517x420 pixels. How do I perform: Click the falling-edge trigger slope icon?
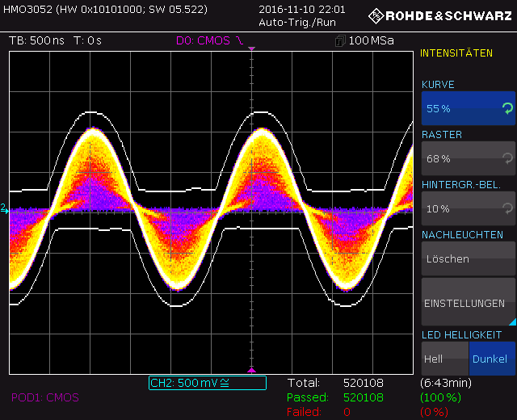tap(240, 40)
